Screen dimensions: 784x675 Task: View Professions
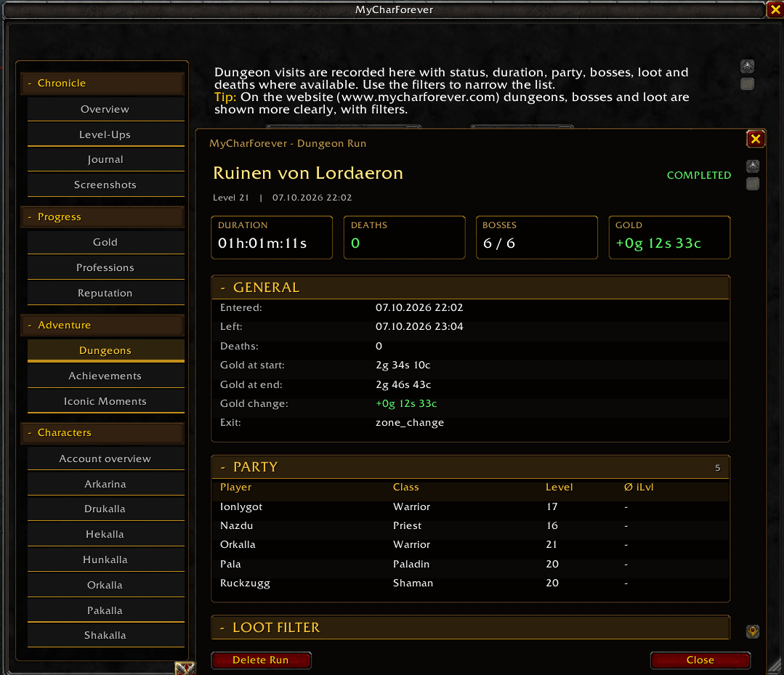click(105, 268)
